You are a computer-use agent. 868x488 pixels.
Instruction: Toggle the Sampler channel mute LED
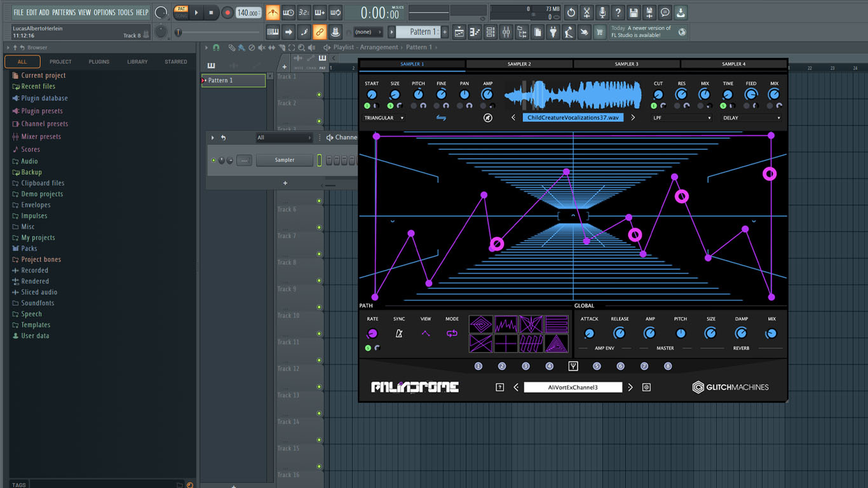[214, 160]
